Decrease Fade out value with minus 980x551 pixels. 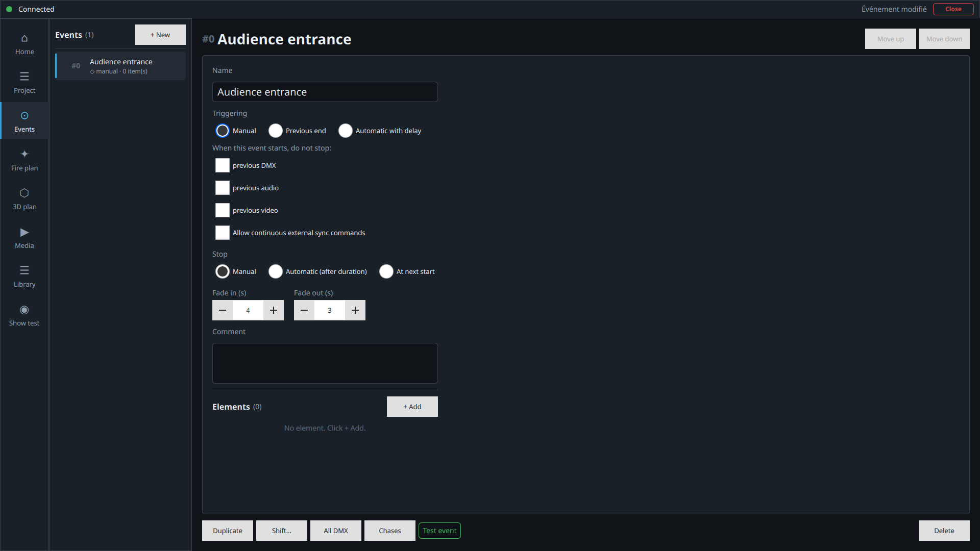pos(304,310)
